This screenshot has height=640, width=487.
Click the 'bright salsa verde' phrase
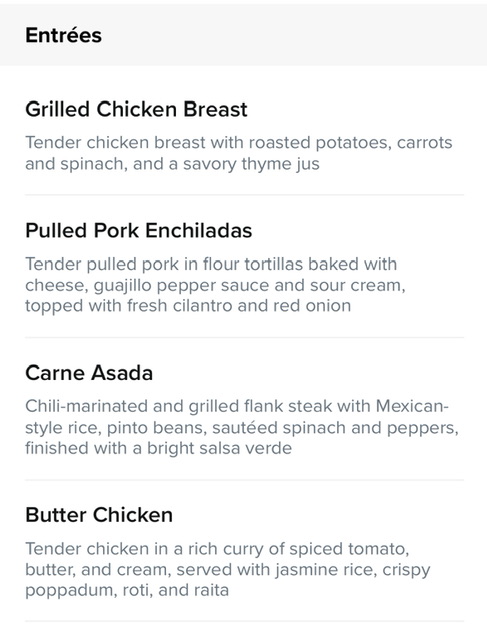pyautogui.click(x=219, y=448)
